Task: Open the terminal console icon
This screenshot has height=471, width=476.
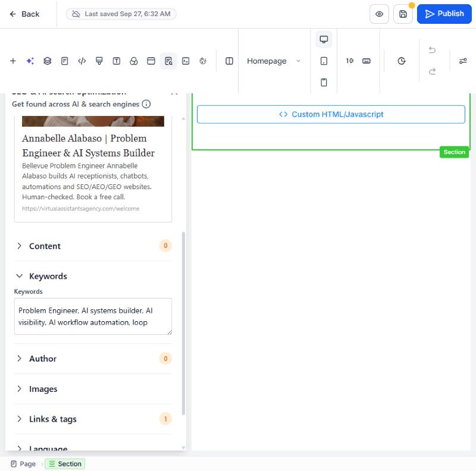Action: coord(186,61)
